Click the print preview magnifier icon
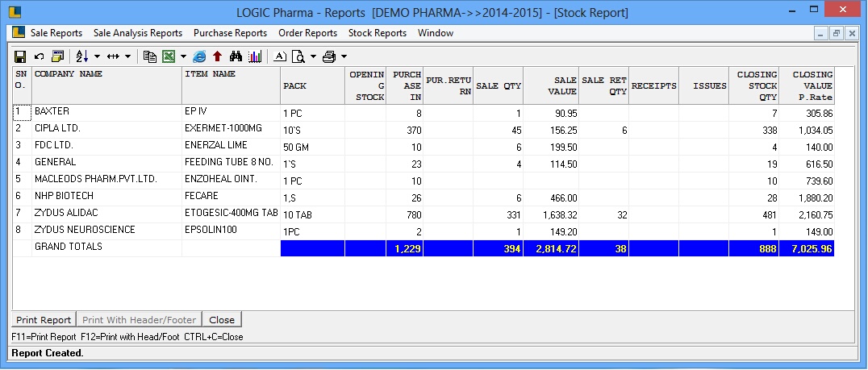The width and height of the screenshot is (868, 370). (298, 56)
